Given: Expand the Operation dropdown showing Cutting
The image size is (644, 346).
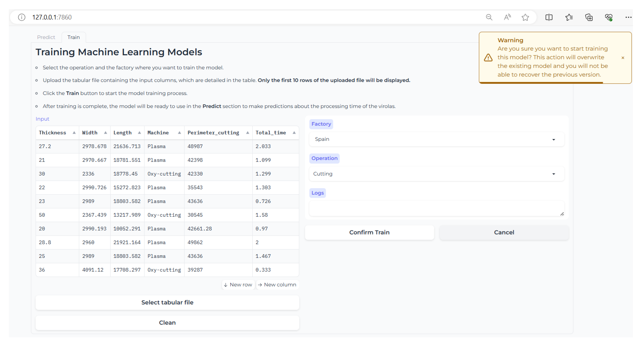Looking at the screenshot, I should pos(436,174).
